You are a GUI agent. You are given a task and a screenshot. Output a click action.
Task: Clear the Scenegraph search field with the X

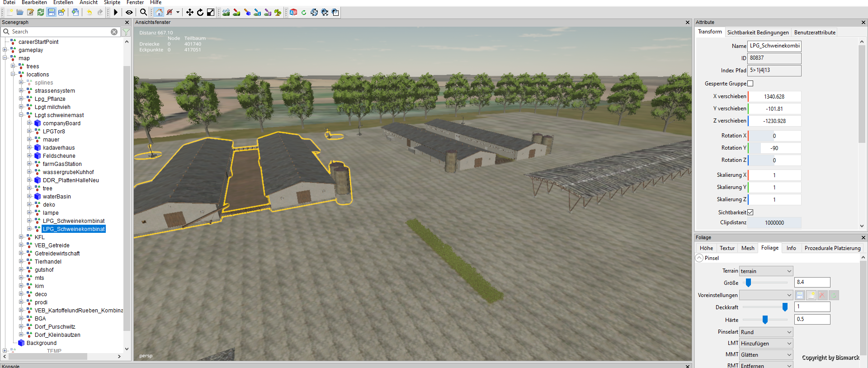coord(114,32)
